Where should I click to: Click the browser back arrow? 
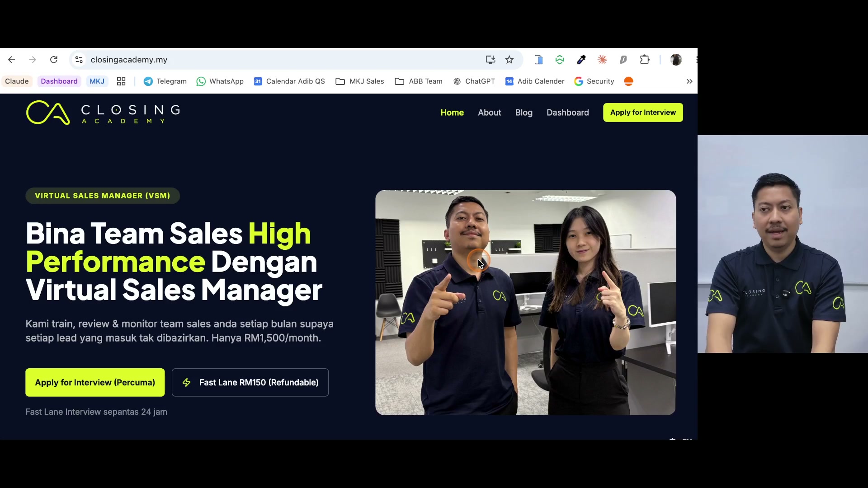pos(12,60)
